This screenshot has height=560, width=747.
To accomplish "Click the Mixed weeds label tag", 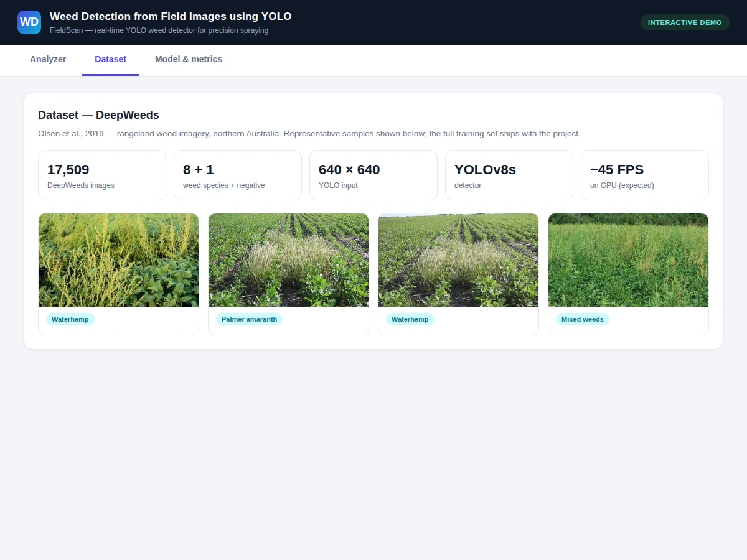I will [x=583, y=319].
